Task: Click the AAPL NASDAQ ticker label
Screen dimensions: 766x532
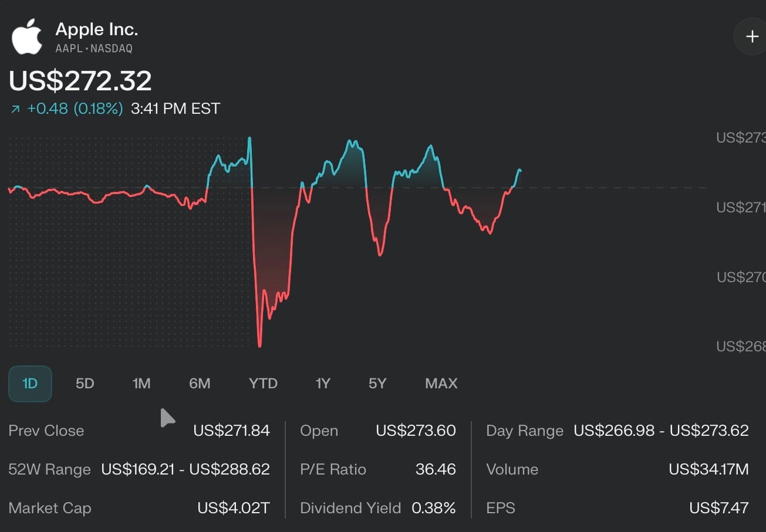Action: tap(94, 49)
